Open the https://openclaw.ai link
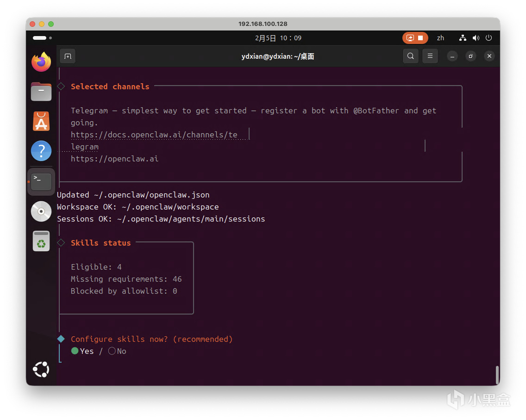This screenshot has height=420, width=526. 114,159
